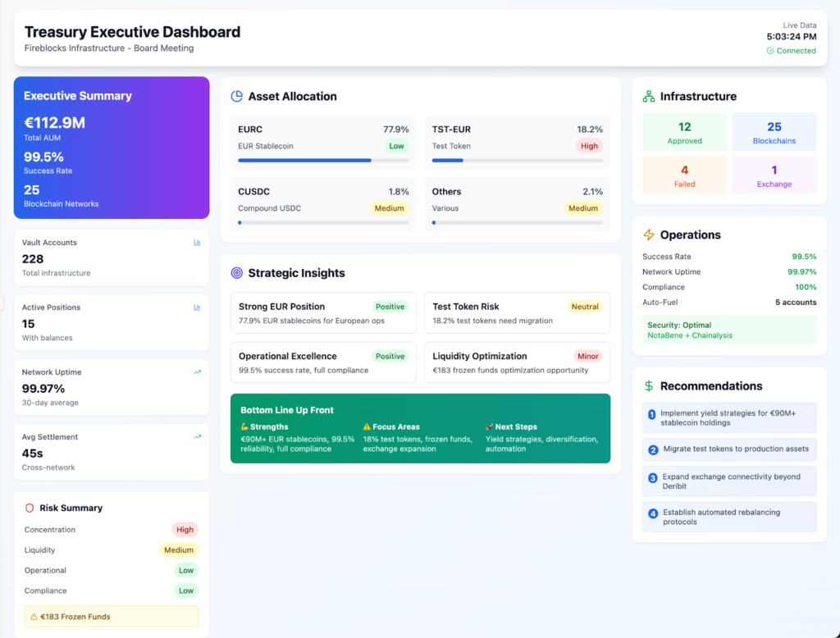Click the Network Uptime trend arrow icon
Image resolution: width=840 pixels, height=638 pixels.
(197, 371)
